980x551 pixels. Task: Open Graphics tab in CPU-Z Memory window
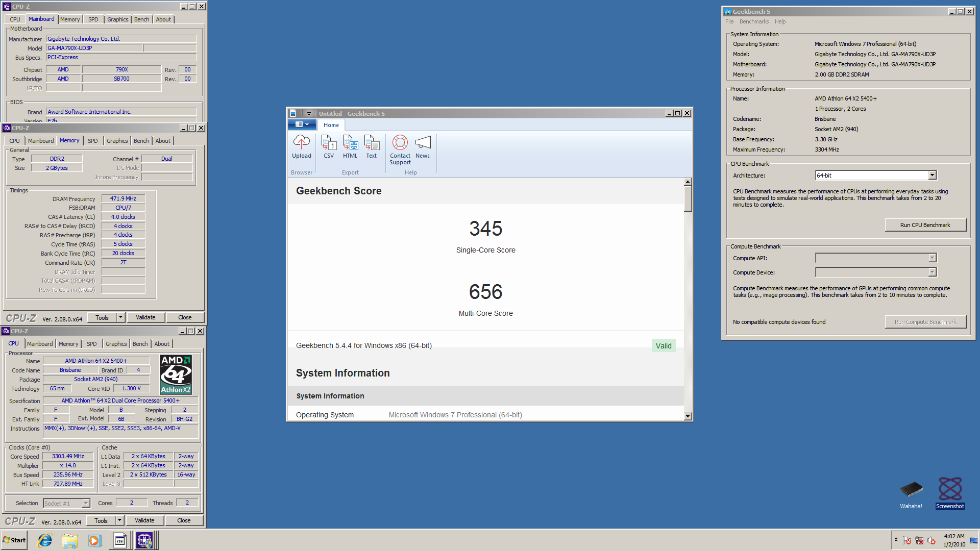(x=117, y=141)
